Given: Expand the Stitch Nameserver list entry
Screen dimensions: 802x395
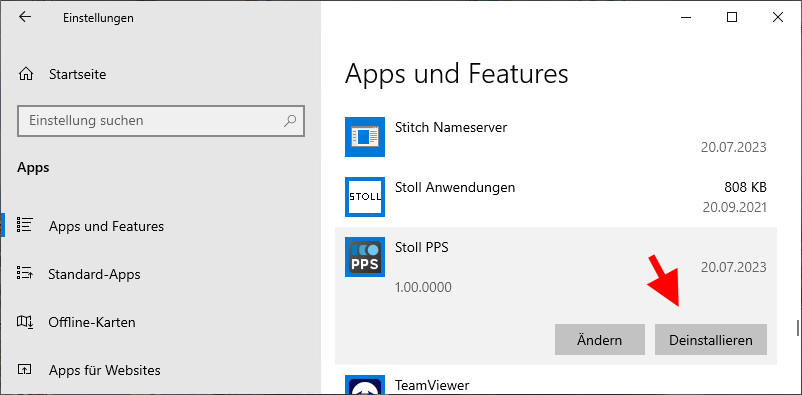Looking at the screenshot, I should click(555, 137).
